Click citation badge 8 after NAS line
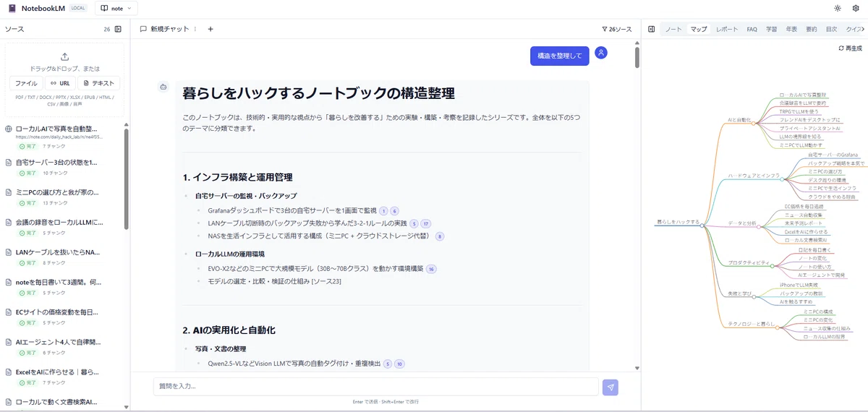Viewport: 868px width, 412px height. pyautogui.click(x=439, y=236)
